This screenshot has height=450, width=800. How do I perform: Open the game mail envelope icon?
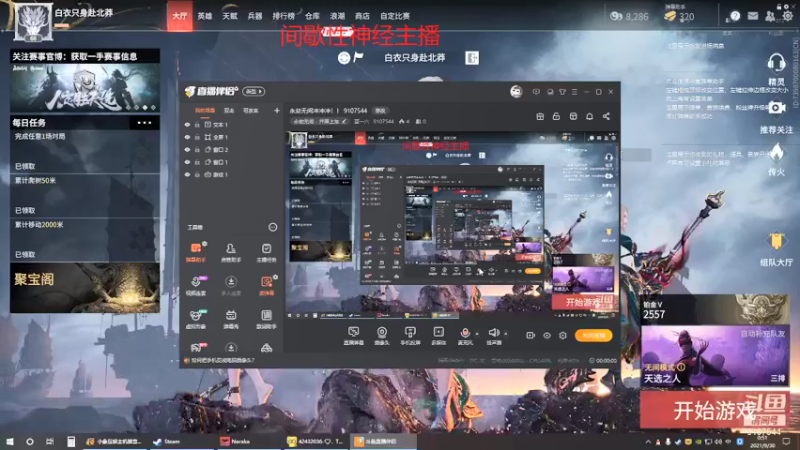[x=753, y=16]
